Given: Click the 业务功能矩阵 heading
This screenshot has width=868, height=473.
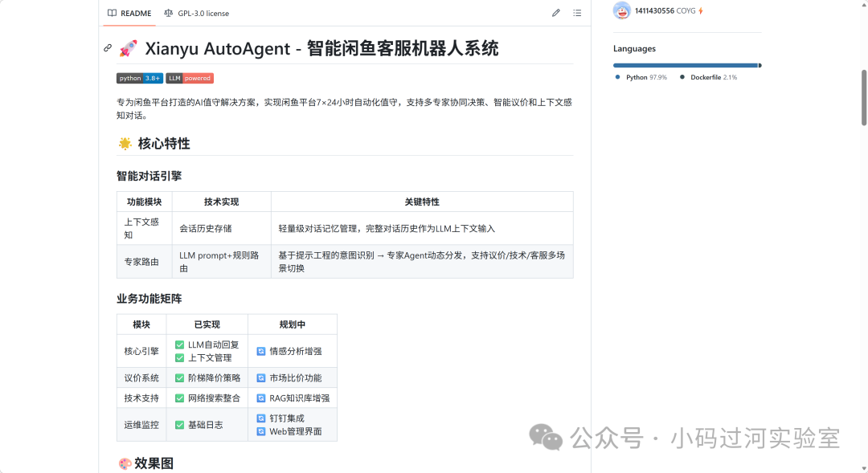Looking at the screenshot, I should point(149,299).
